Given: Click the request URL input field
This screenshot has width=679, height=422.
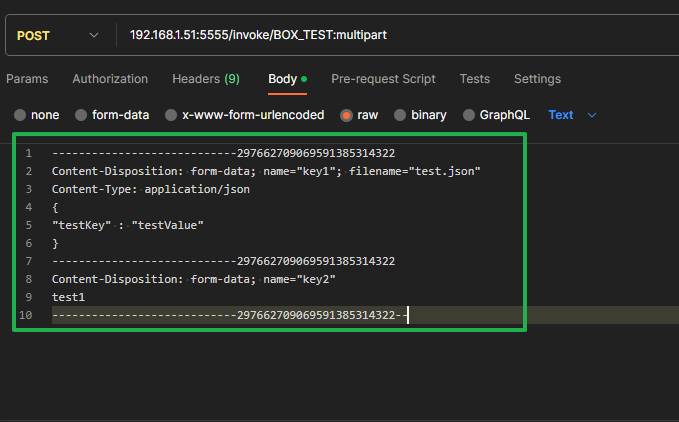Looking at the screenshot, I should (x=400, y=36).
